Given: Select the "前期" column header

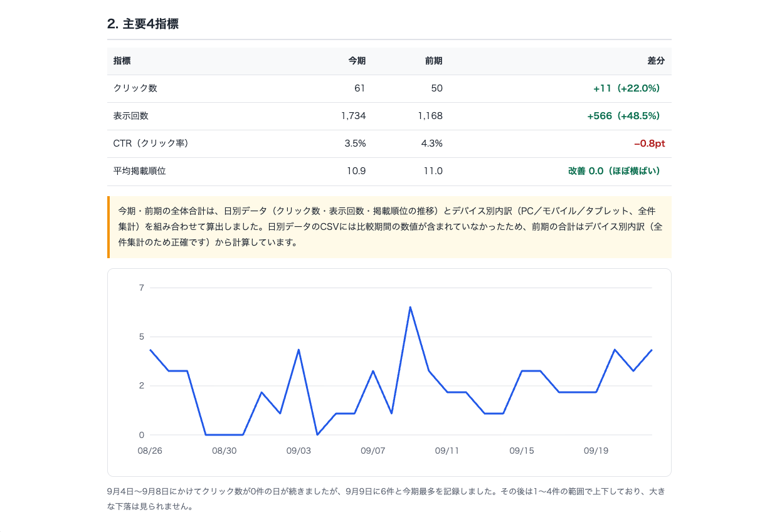Looking at the screenshot, I should (433, 61).
